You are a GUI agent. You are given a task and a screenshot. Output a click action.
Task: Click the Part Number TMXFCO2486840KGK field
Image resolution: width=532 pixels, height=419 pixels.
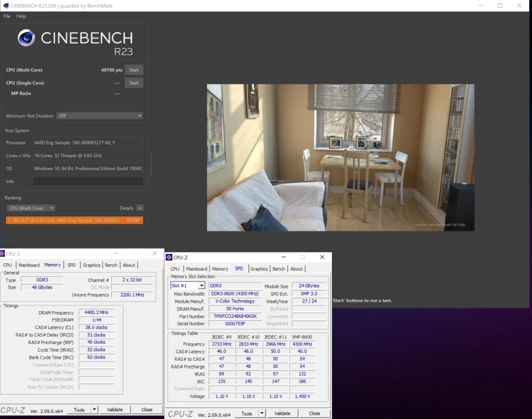point(235,316)
